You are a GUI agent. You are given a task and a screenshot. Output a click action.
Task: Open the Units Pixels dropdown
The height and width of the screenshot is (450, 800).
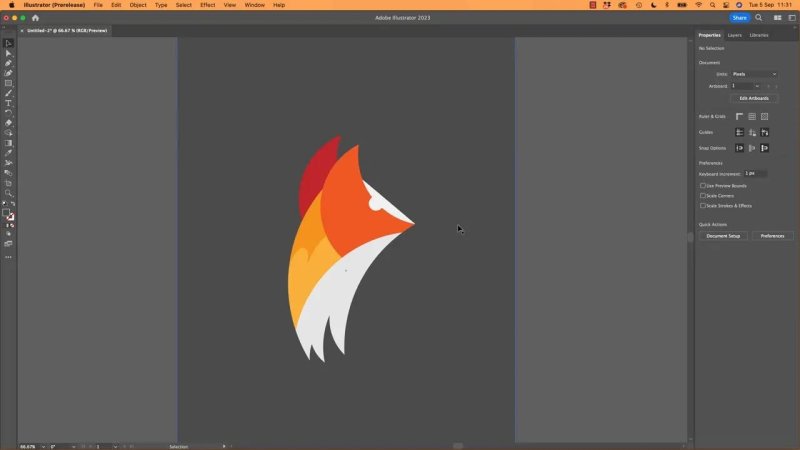(754, 74)
